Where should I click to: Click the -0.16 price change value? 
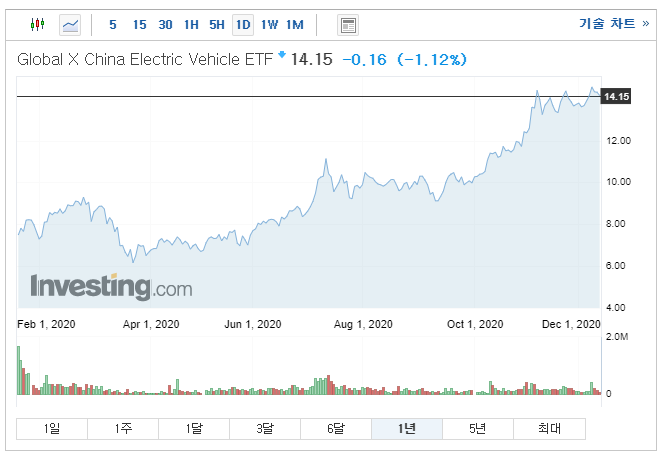tap(364, 60)
